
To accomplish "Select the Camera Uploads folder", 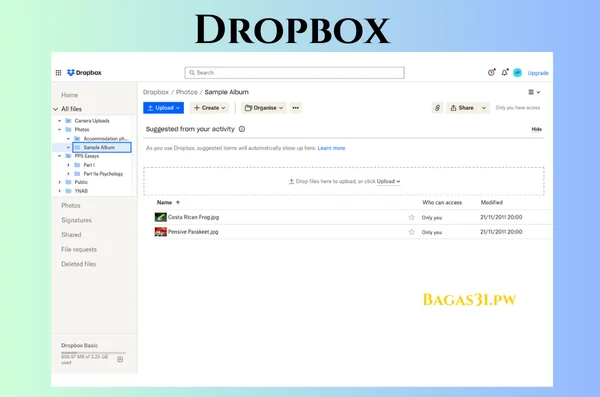I will click(x=92, y=121).
